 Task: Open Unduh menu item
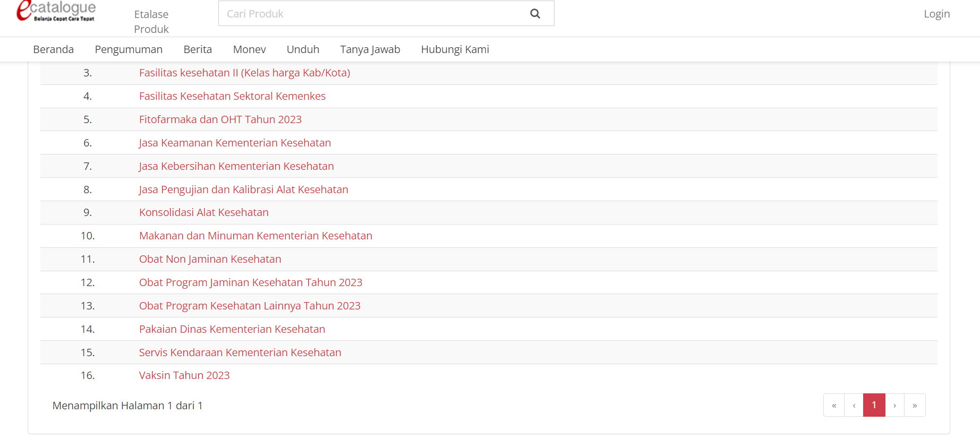[303, 49]
